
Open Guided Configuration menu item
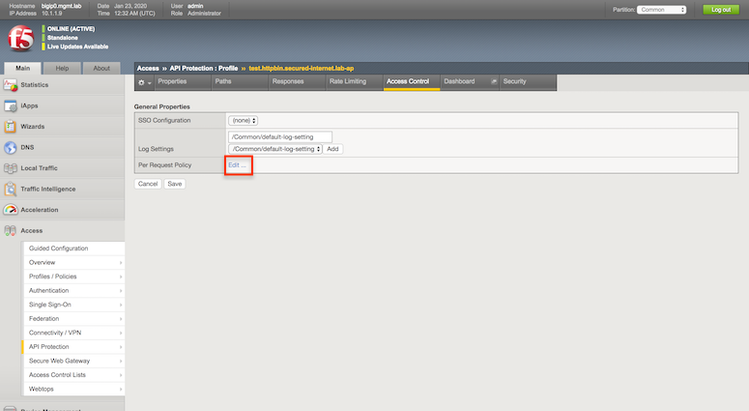[x=74, y=249]
